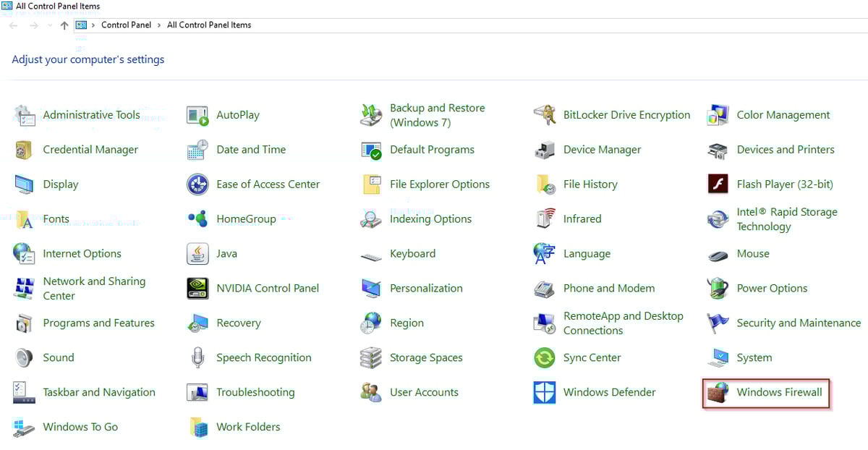
Task: Click the HomeGroup icon
Action: (x=197, y=219)
